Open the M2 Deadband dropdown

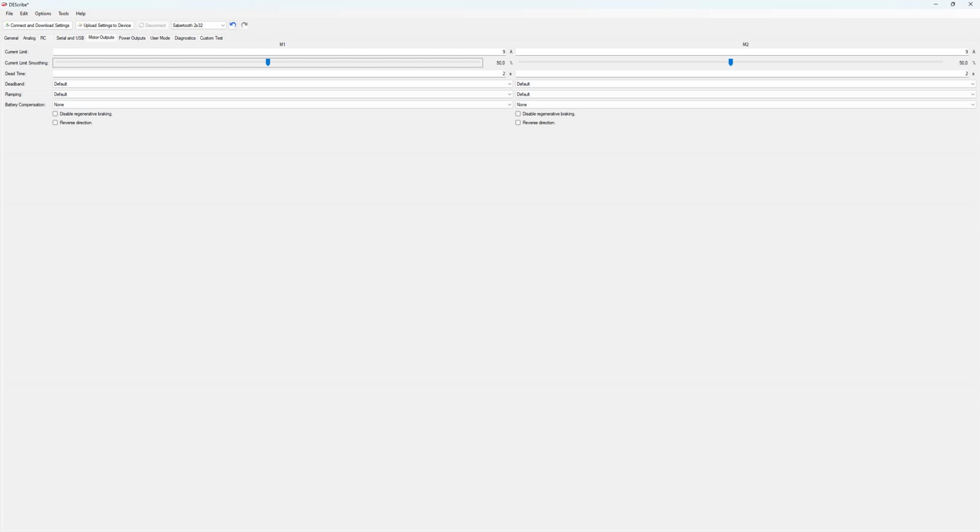tap(745, 84)
